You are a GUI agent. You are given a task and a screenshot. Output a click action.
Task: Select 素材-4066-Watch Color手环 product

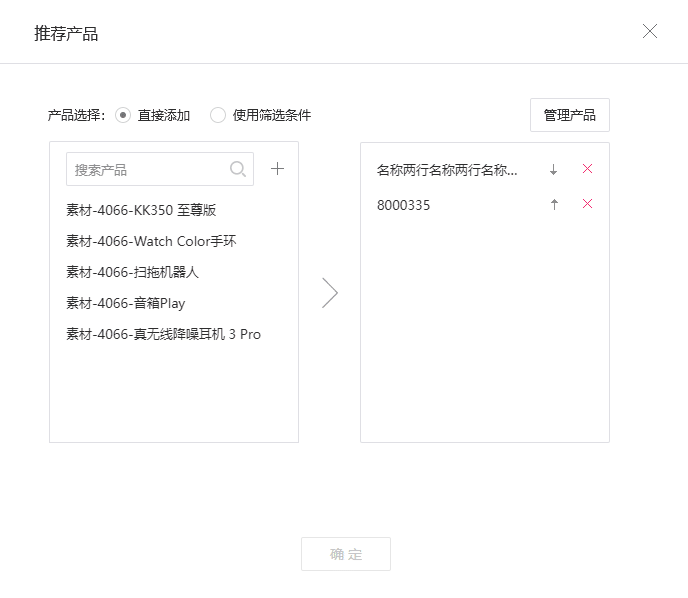(x=151, y=241)
